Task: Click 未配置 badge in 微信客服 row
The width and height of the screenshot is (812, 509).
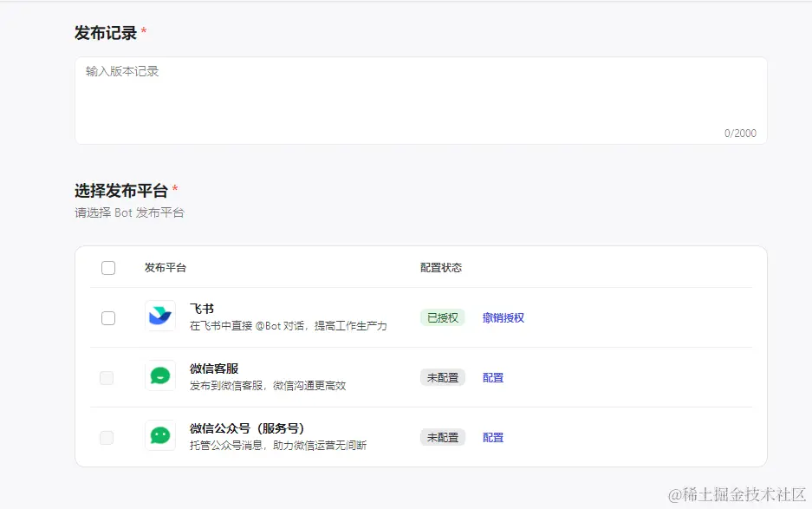Action: (443, 378)
